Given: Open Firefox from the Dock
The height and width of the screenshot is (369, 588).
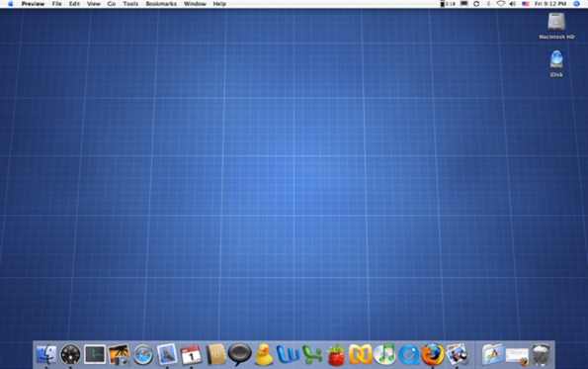Looking at the screenshot, I should (433, 355).
